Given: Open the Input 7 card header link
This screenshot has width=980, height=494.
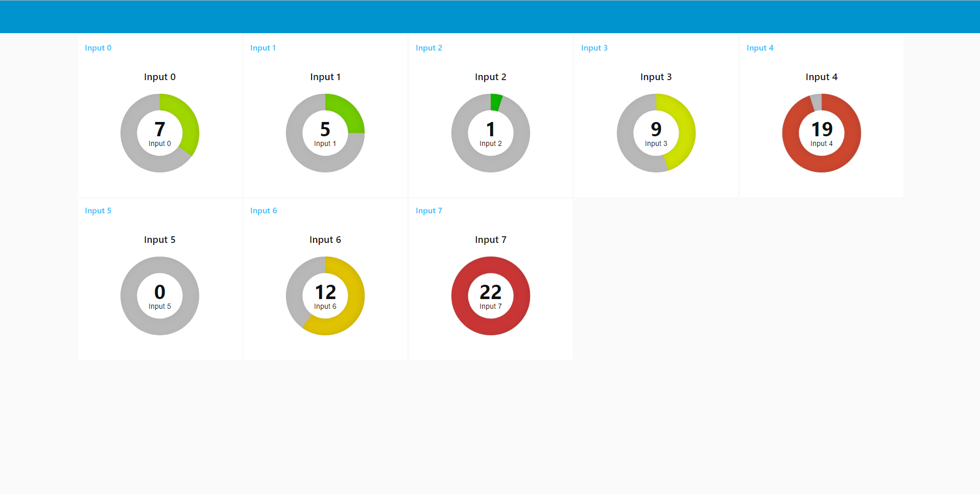Looking at the screenshot, I should 429,210.
